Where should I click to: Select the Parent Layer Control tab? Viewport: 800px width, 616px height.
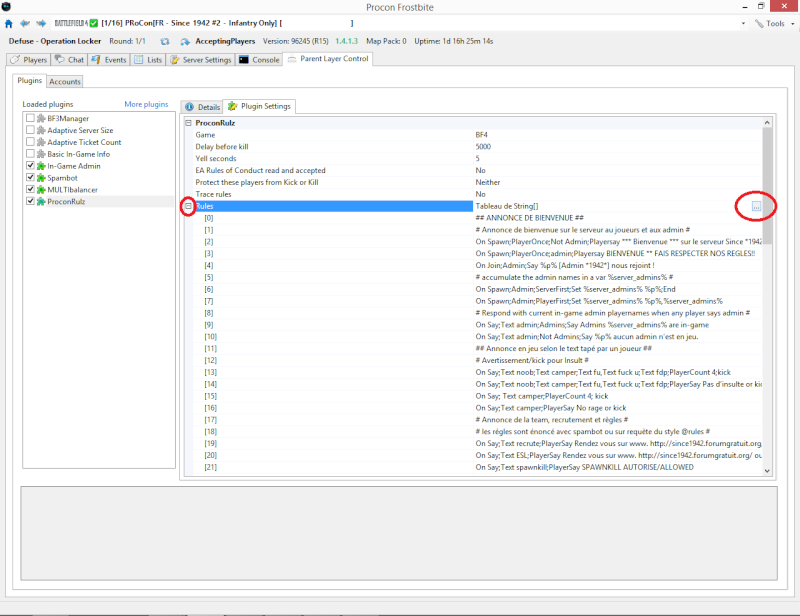click(x=328, y=59)
